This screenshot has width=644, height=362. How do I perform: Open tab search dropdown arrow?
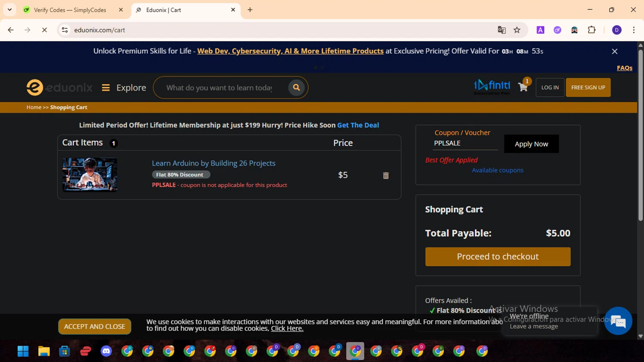tap(9, 10)
